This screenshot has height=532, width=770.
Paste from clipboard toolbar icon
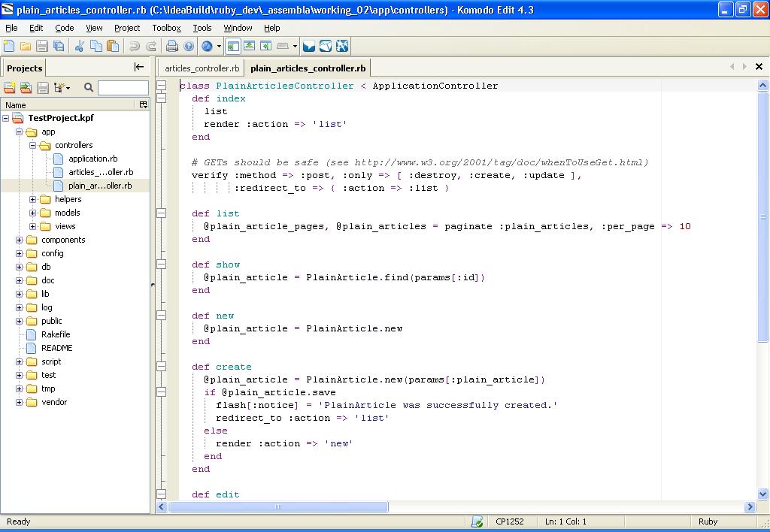coord(113,46)
